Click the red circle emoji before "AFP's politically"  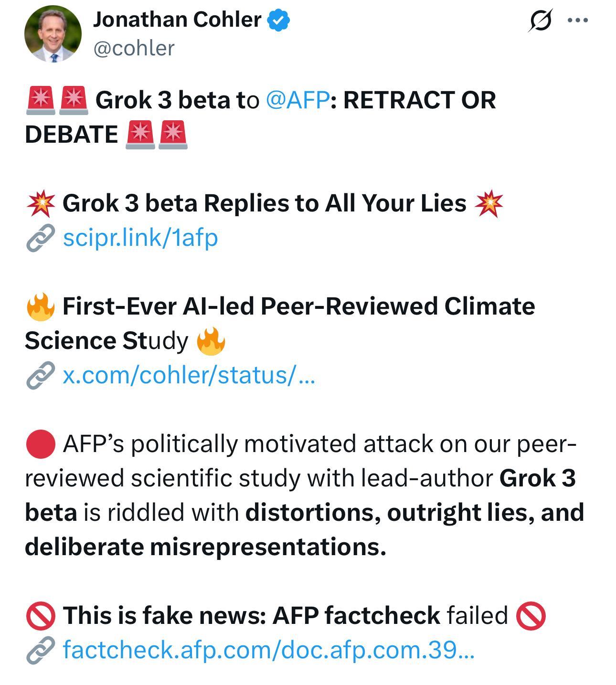click(41, 444)
